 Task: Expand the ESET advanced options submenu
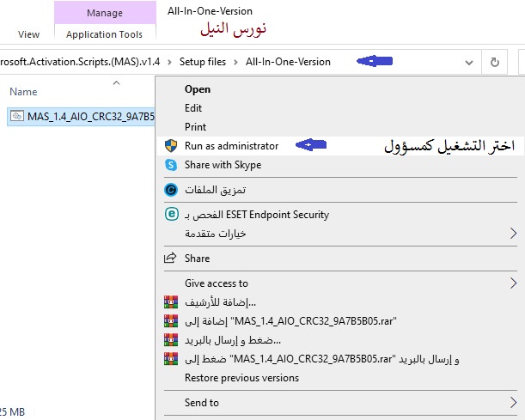coord(514,234)
